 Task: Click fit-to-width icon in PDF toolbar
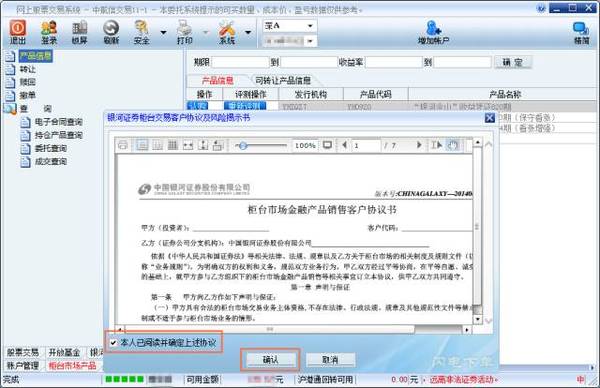pos(188,145)
